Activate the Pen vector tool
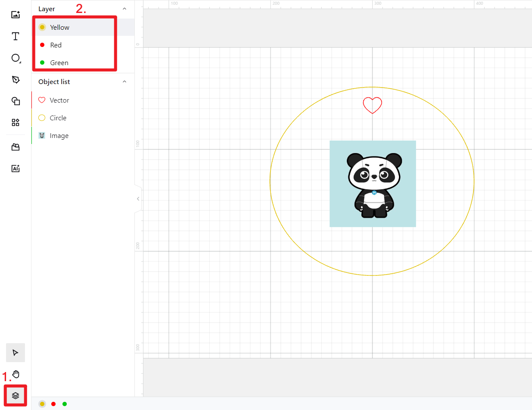The width and height of the screenshot is (532, 410). (x=16, y=80)
